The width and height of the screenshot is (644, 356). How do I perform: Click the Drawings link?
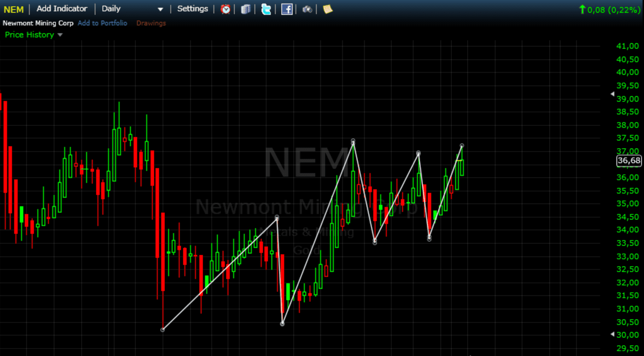(151, 23)
